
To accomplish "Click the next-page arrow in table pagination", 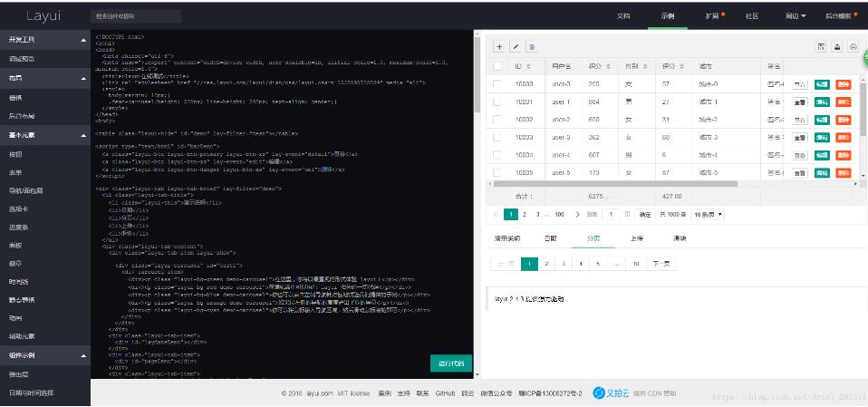I will pyautogui.click(x=577, y=214).
